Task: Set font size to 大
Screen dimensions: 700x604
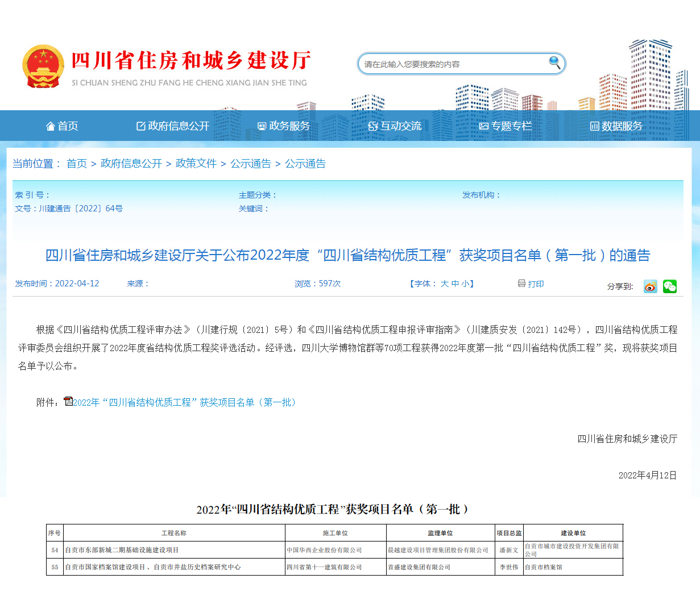Action: pyautogui.click(x=445, y=284)
